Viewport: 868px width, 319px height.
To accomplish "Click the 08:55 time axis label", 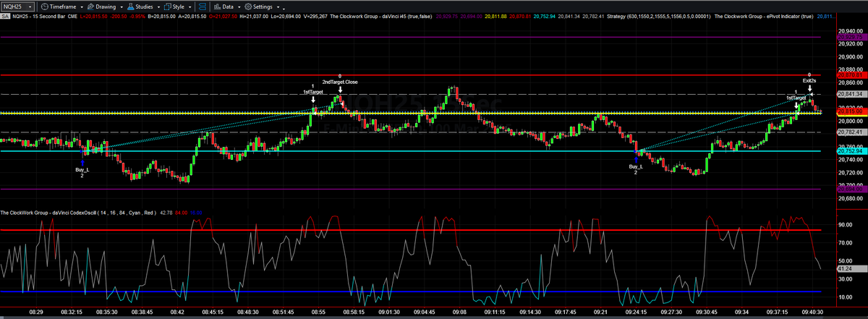I will click(319, 312).
